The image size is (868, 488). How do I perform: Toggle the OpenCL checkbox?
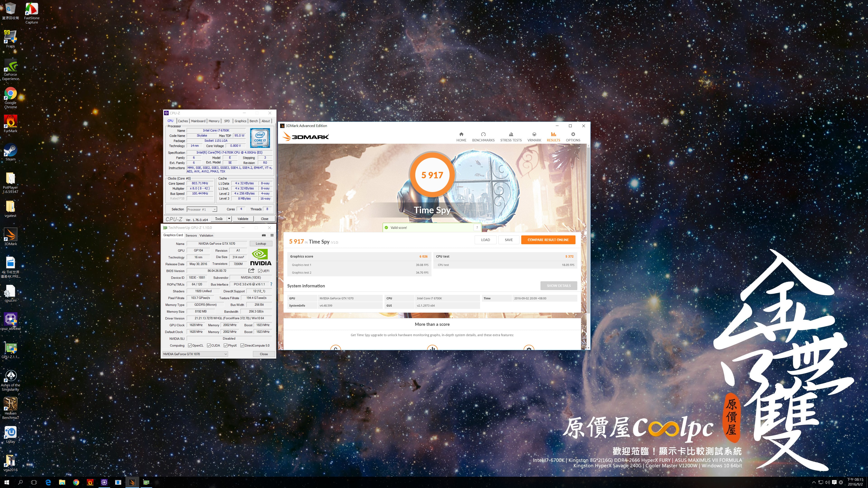(x=190, y=345)
